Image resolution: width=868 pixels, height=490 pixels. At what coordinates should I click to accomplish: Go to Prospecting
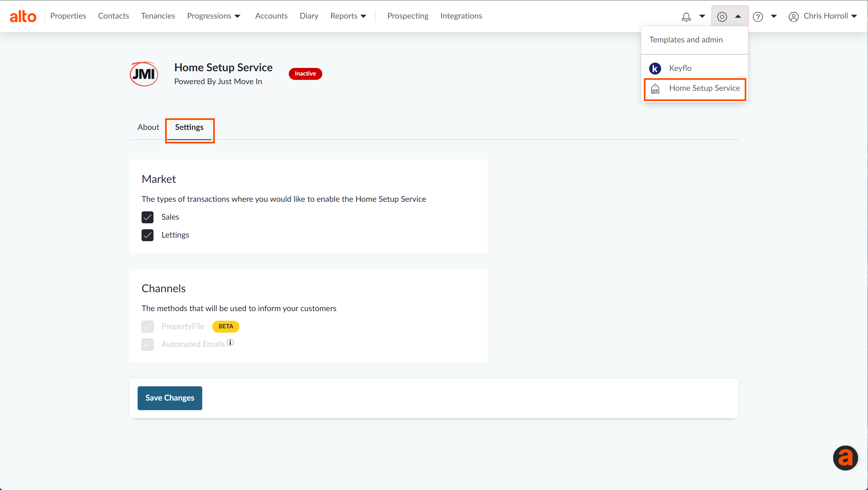point(408,16)
